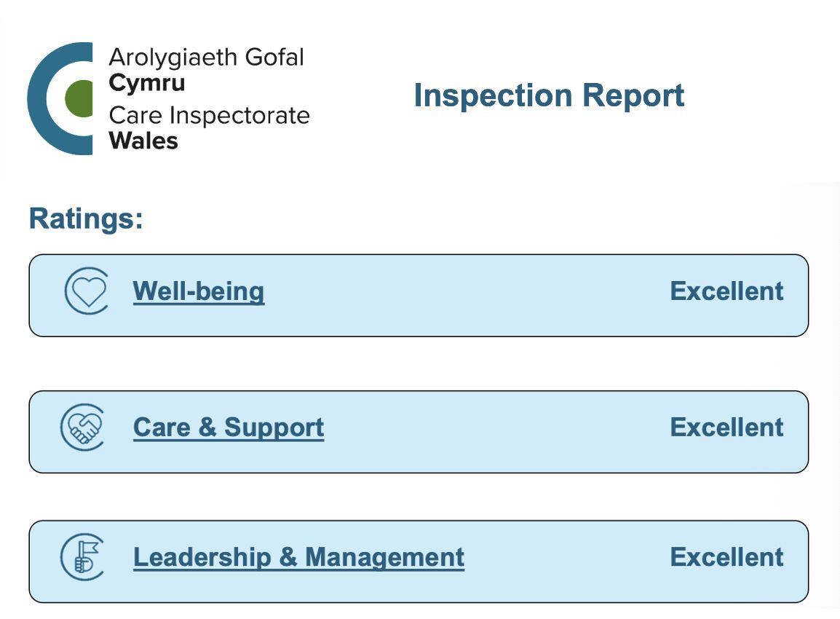Open the Care & Support link

click(229, 427)
